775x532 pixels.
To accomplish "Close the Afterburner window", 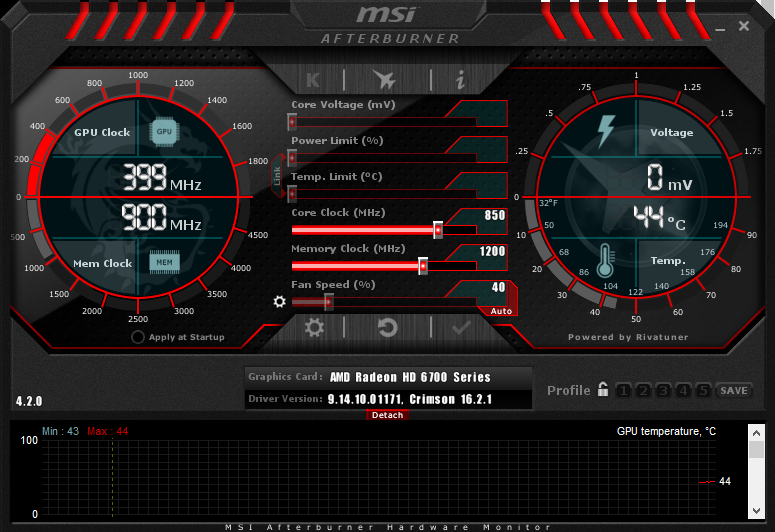I will 744,26.
